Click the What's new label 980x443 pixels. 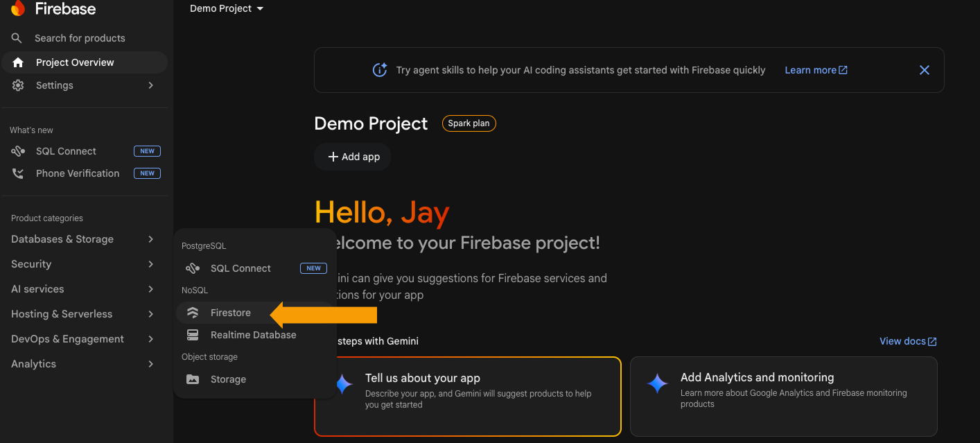31,130
